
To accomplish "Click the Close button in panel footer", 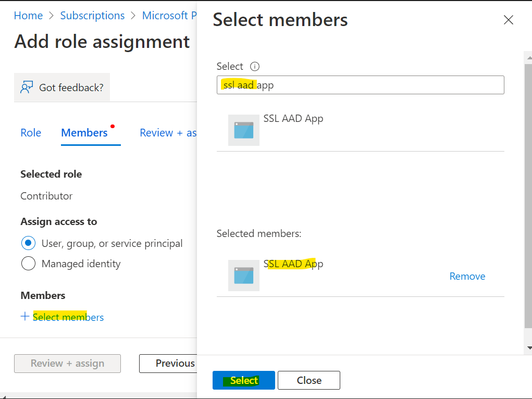I will point(309,380).
